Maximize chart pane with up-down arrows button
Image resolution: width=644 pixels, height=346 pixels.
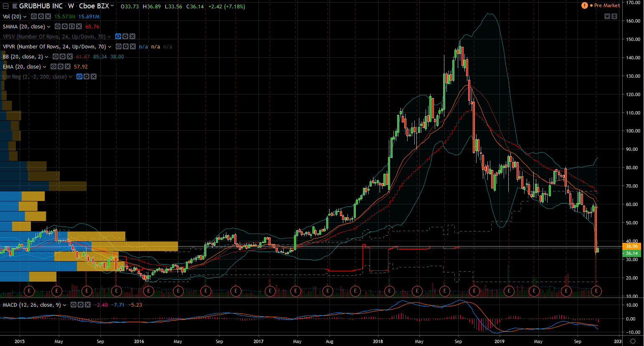tap(614, 16)
